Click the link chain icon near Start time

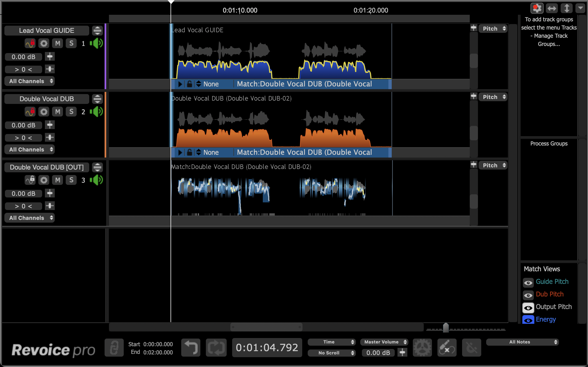click(114, 348)
